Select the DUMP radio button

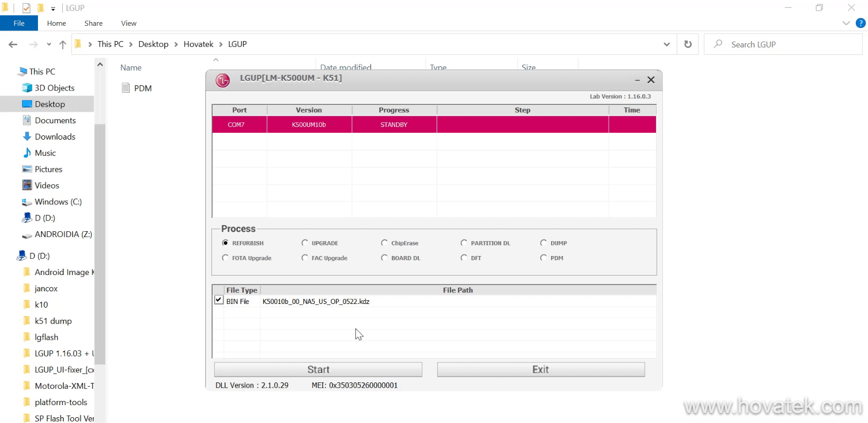pos(544,243)
